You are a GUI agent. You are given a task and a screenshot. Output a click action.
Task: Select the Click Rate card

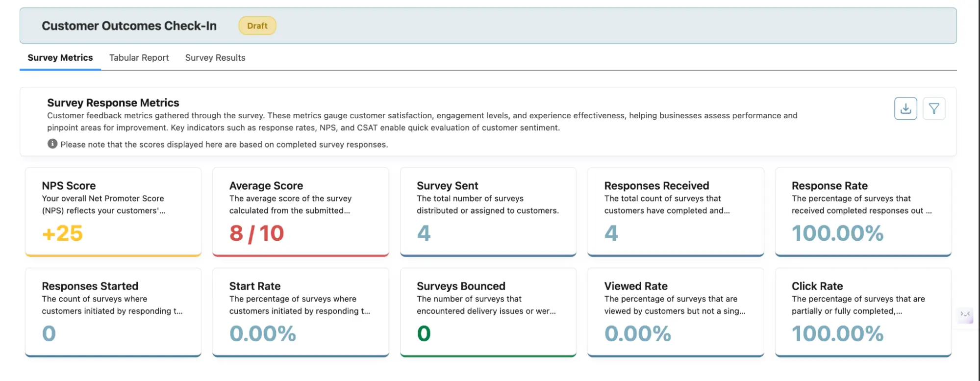point(862,312)
